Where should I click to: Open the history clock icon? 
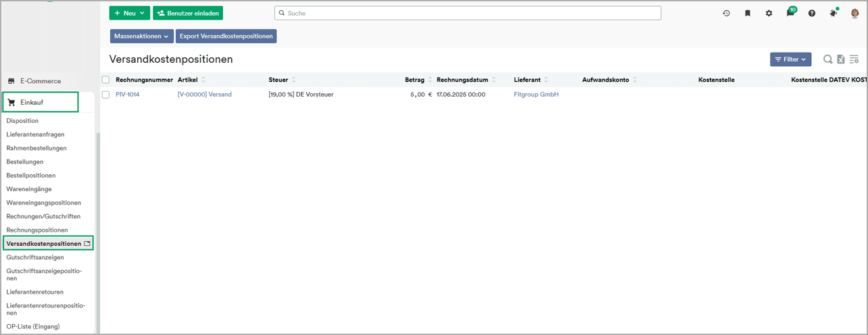pos(726,13)
